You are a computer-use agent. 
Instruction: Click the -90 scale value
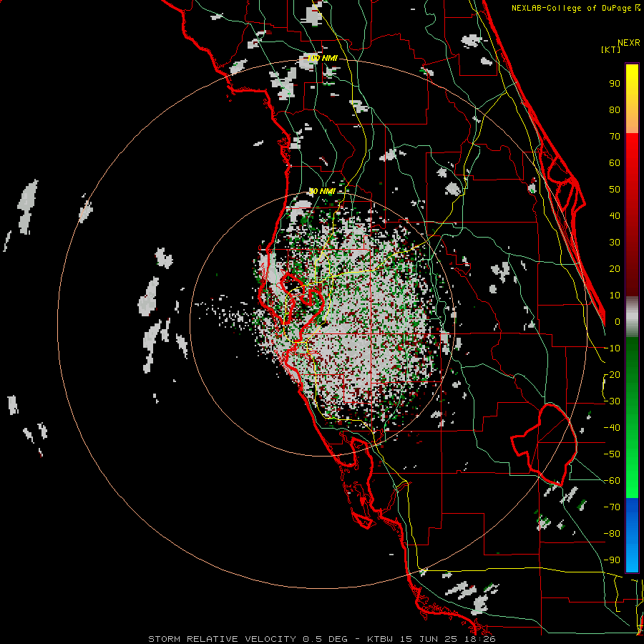click(x=612, y=560)
